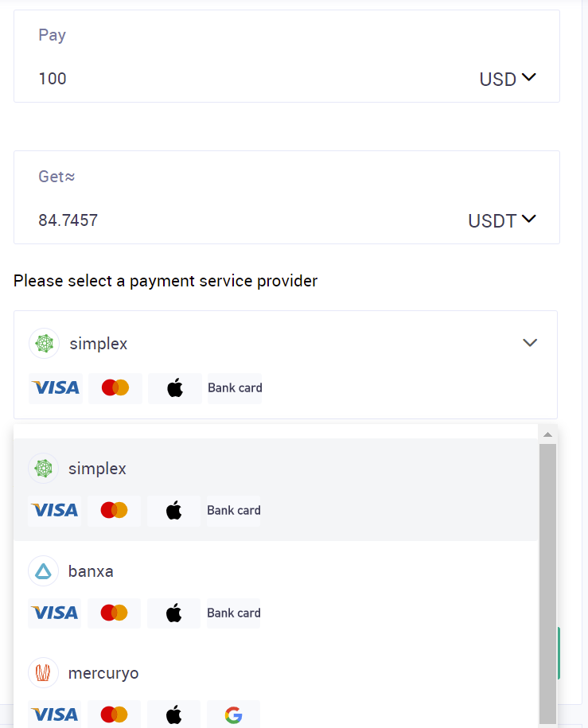Click the Mastercard icon in the selected provider box

(115, 388)
